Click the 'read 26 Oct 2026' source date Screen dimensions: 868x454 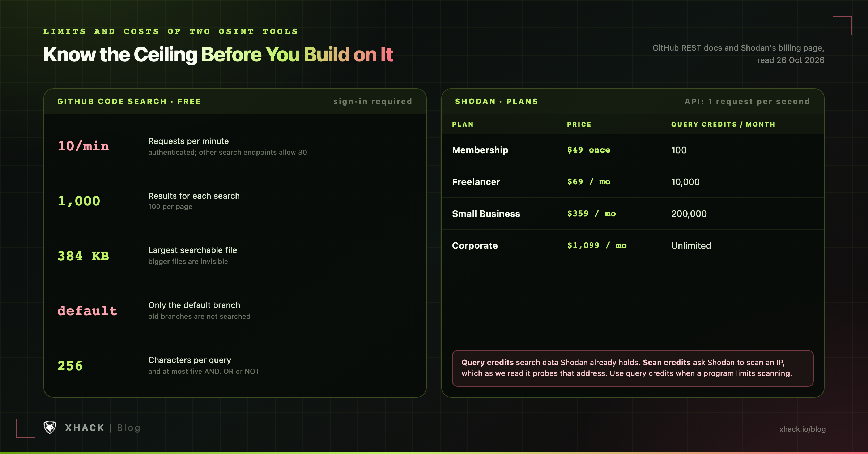click(791, 60)
